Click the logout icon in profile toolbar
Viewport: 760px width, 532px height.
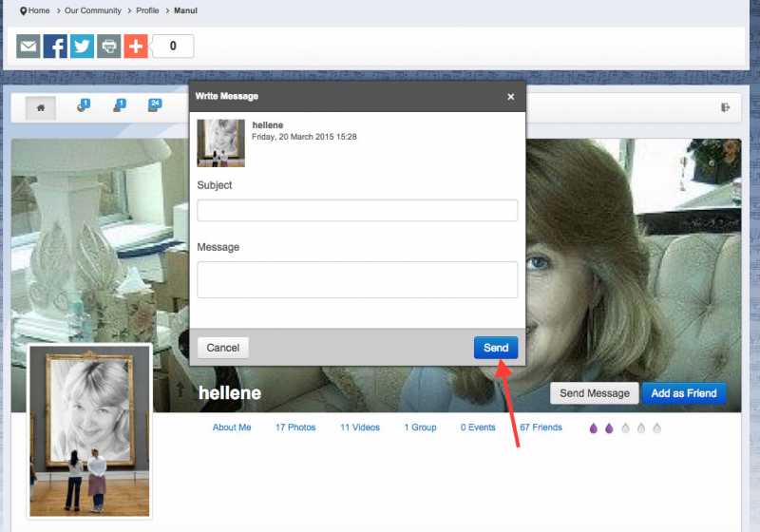[725, 107]
